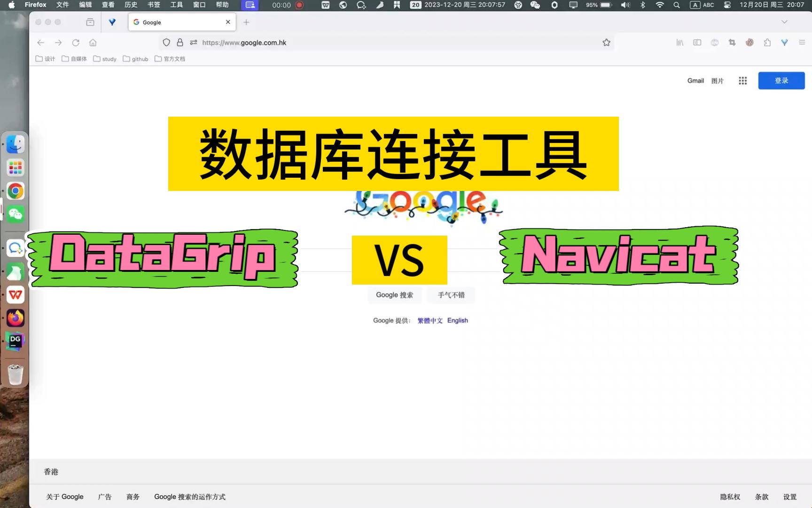
Task: Open Spotlight search in menu bar
Action: point(677,5)
